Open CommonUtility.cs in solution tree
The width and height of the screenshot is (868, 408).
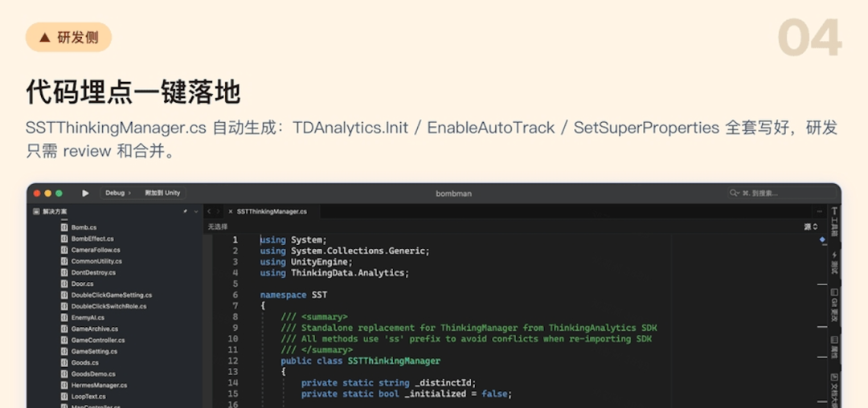(97, 261)
